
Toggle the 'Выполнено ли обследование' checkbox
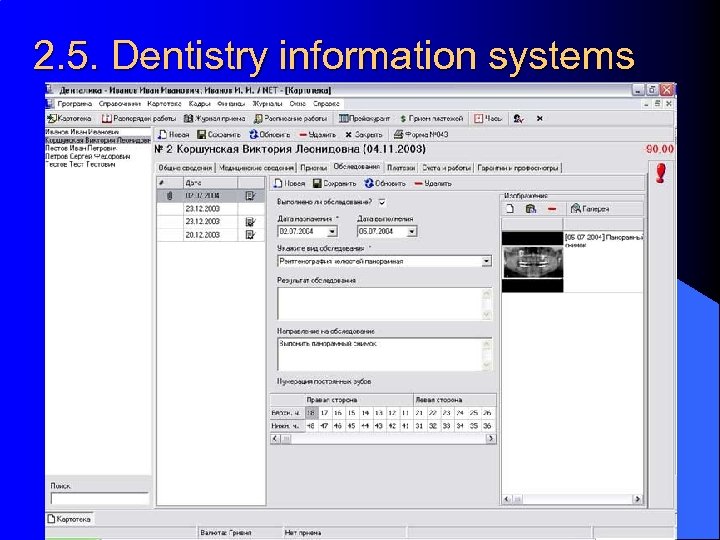tap(381, 201)
